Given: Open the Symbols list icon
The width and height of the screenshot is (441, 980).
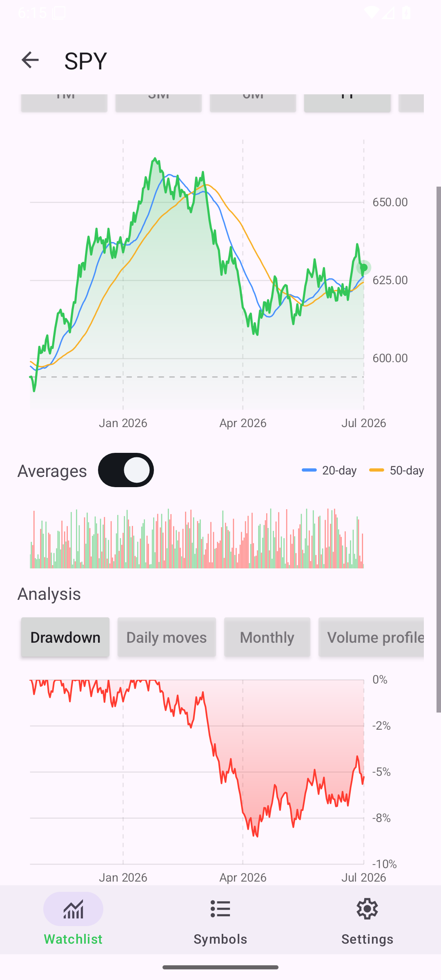Looking at the screenshot, I should (220, 909).
